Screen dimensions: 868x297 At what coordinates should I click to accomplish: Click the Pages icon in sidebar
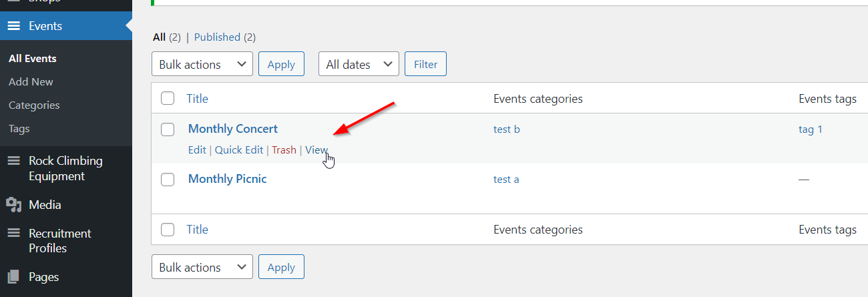click(x=13, y=277)
